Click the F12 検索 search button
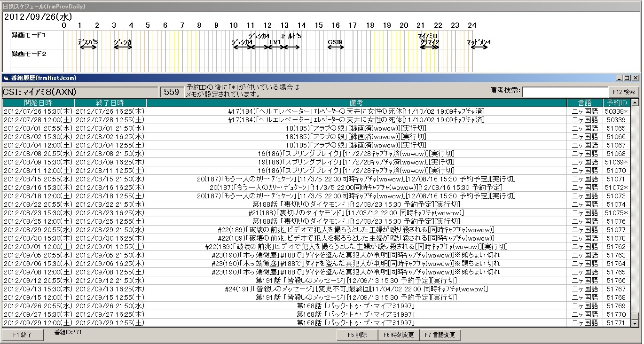This screenshot has width=644, height=344. [624, 92]
